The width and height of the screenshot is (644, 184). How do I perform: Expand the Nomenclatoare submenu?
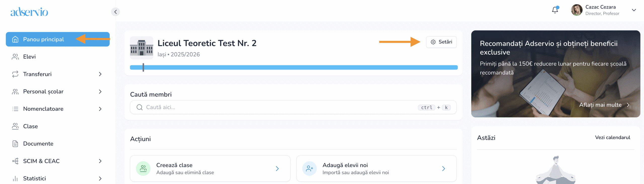100,109
